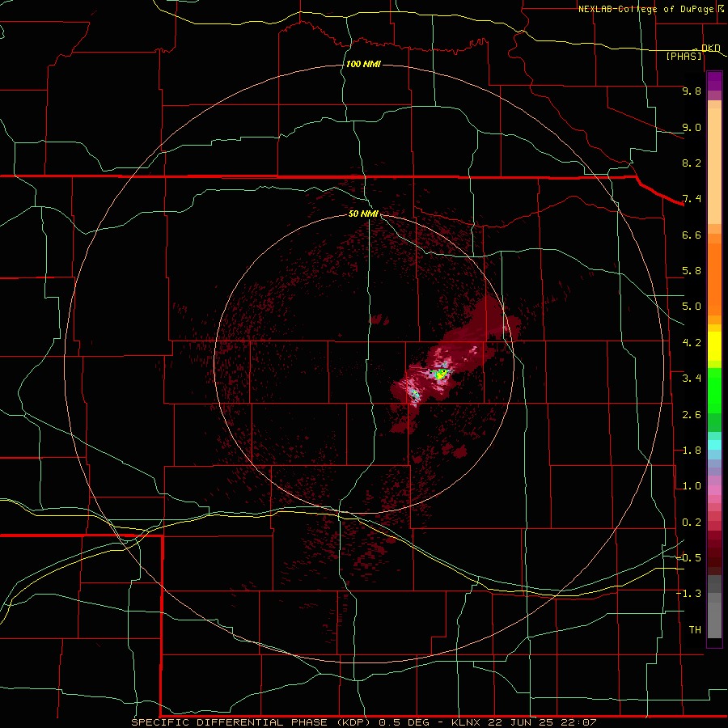Click the purple segment atop the color bar
Viewport: 728px width, 728px height.
pos(714,79)
